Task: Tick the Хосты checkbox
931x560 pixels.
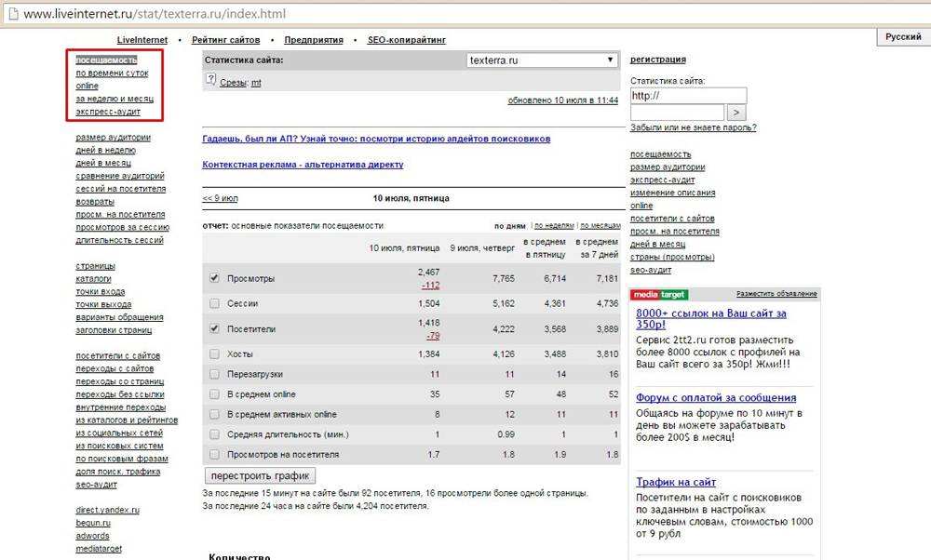Action: pyautogui.click(x=215, y=354)
